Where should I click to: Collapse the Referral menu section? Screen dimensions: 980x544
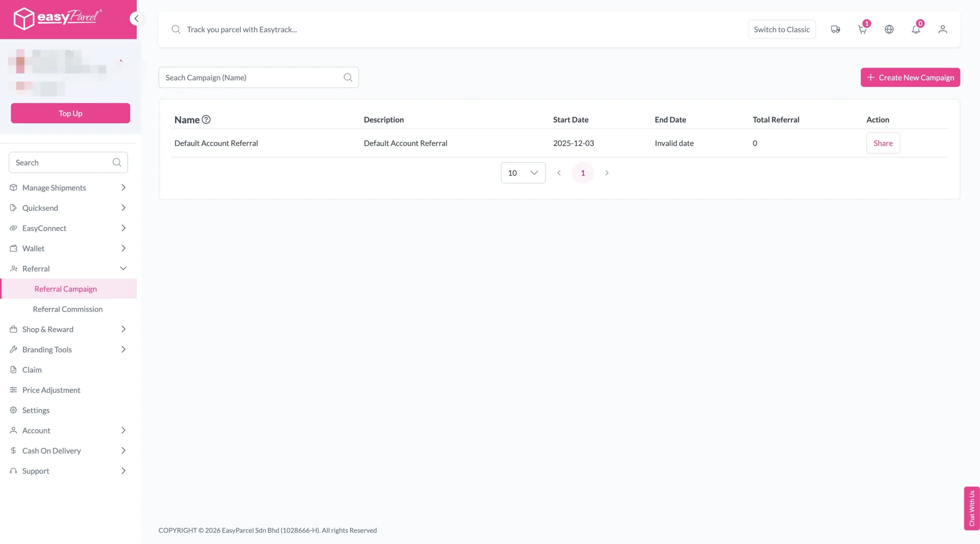pyautogui.click(x=68, y=269)
